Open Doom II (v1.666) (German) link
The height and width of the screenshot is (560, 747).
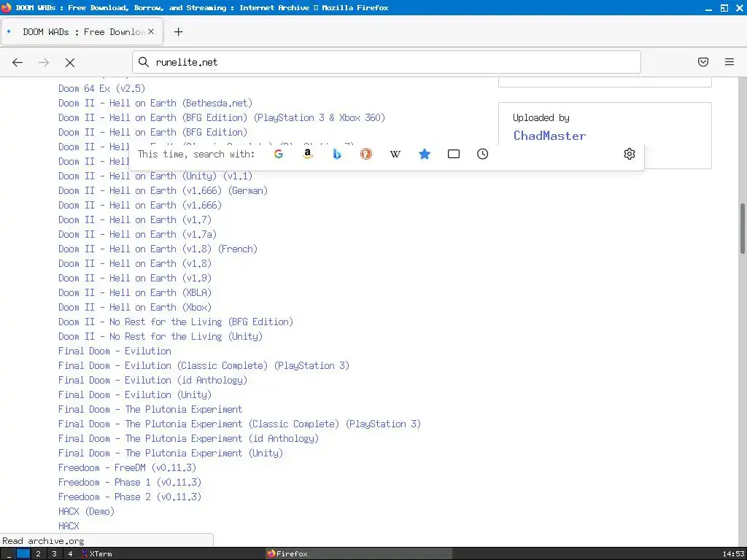163,190
